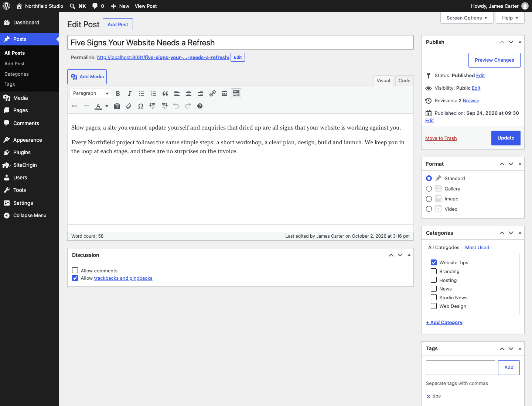Align text left
This screenshot has height=406, width=532.
[177, 94]
